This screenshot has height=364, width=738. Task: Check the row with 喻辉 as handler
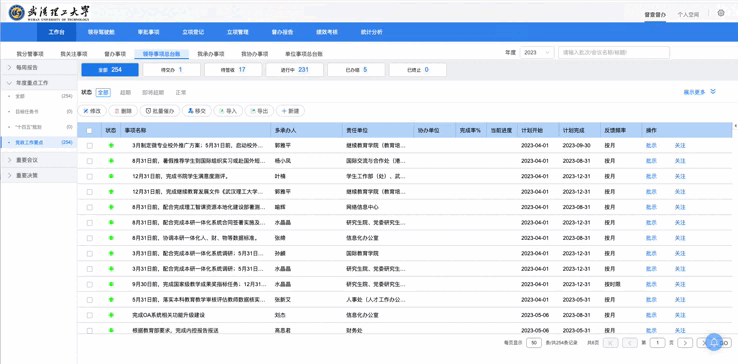point(89,207)
